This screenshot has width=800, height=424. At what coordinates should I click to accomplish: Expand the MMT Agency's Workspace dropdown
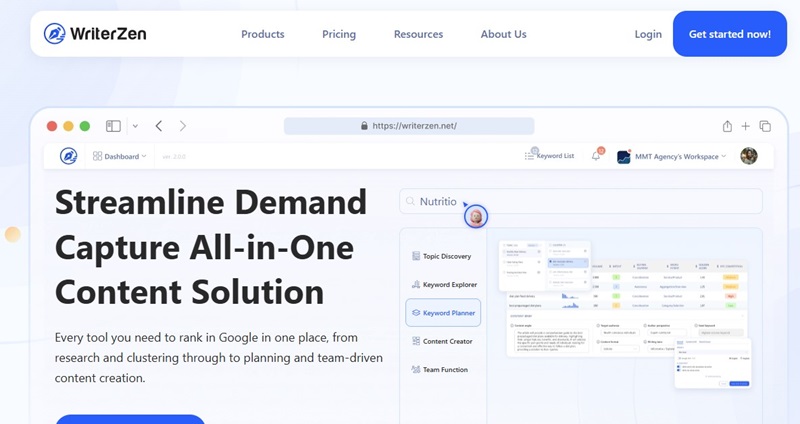pos(672,156)
